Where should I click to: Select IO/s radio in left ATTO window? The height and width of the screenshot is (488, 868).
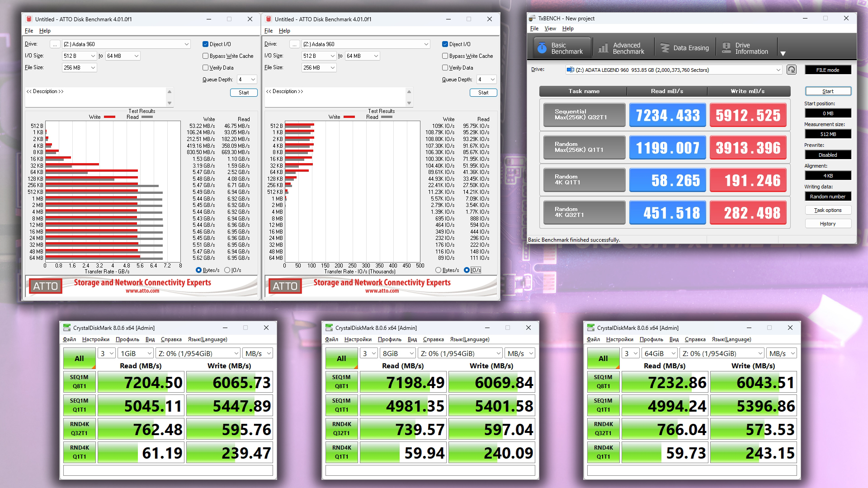[227, 270]
